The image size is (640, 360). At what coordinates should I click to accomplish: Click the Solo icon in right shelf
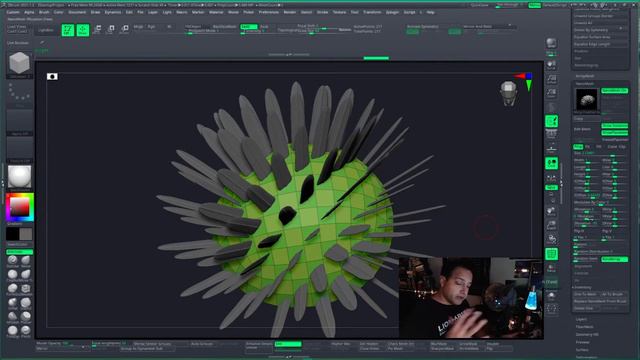pyautogui.click(x=551, y=296)
